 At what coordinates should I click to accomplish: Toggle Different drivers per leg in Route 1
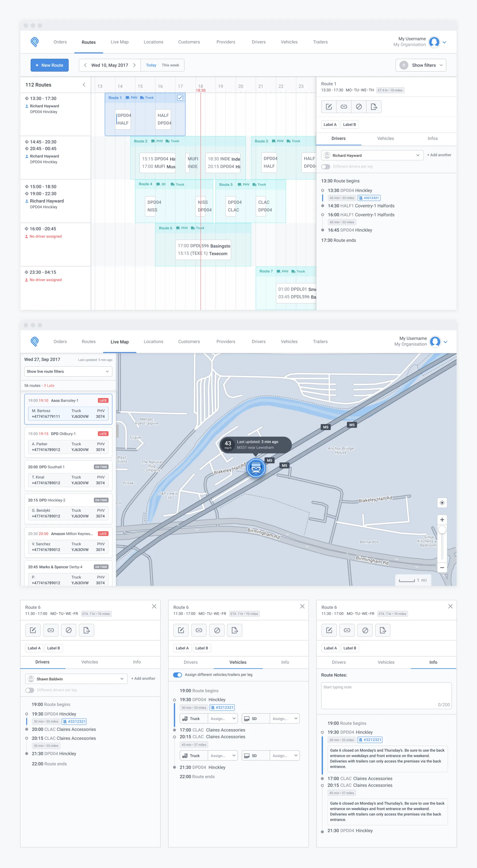point(326,167)
